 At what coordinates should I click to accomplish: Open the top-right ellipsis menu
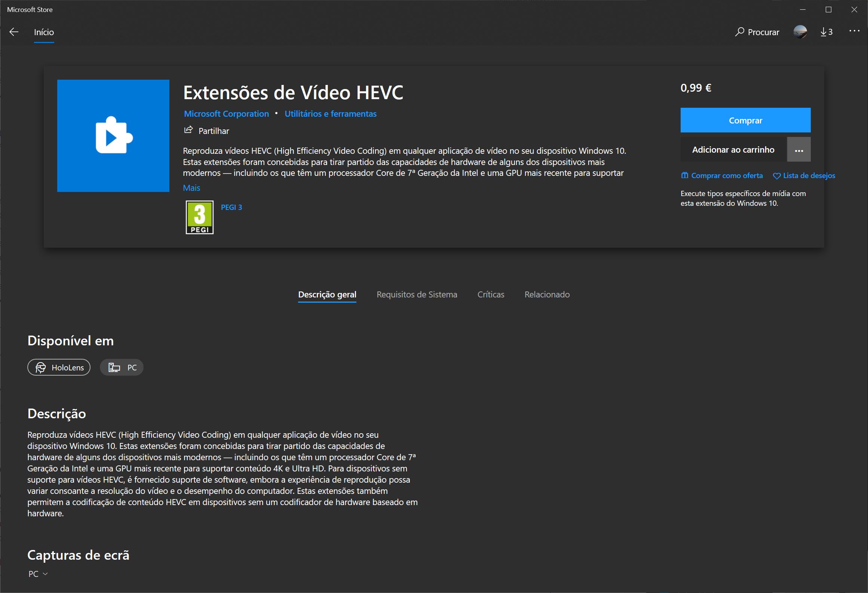point(854,31)
